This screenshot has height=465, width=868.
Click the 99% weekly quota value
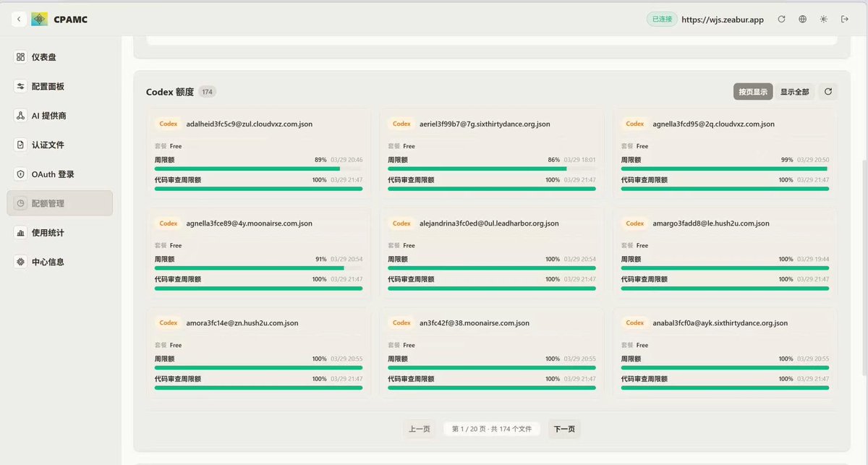[x=787, y=159]
